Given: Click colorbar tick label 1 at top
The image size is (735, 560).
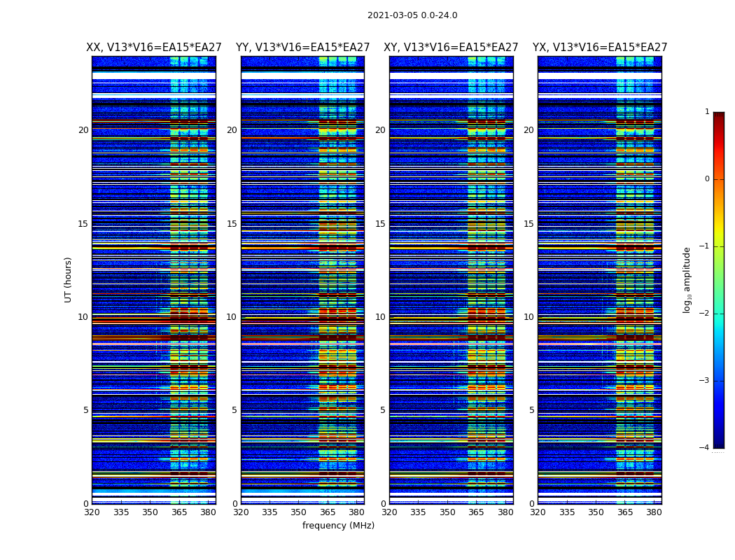Looking at the screenshot, I should pyautogui.click(x=707, y=112).
